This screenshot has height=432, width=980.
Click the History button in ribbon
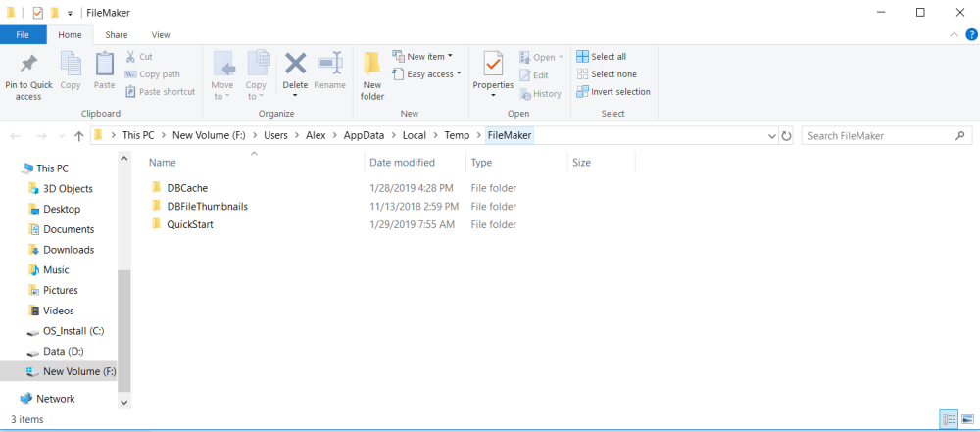540,94
